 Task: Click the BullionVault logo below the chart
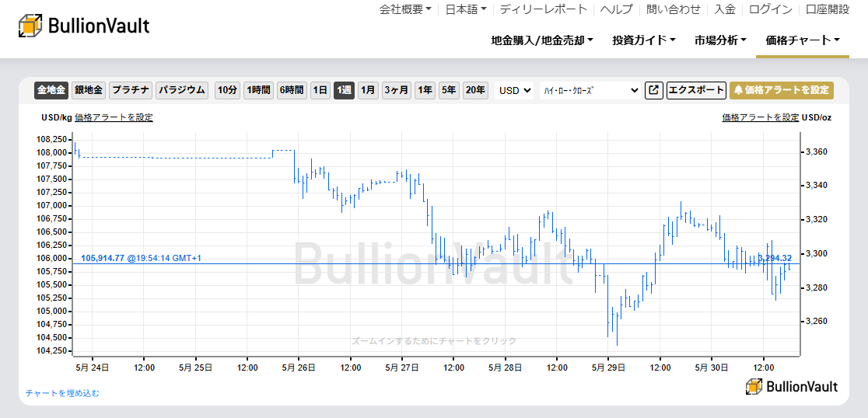pos(792,386)
